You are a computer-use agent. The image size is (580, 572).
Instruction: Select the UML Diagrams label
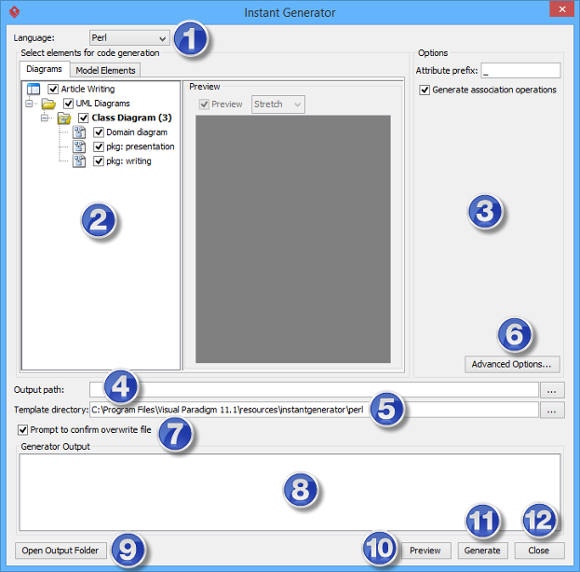[103, 103]
